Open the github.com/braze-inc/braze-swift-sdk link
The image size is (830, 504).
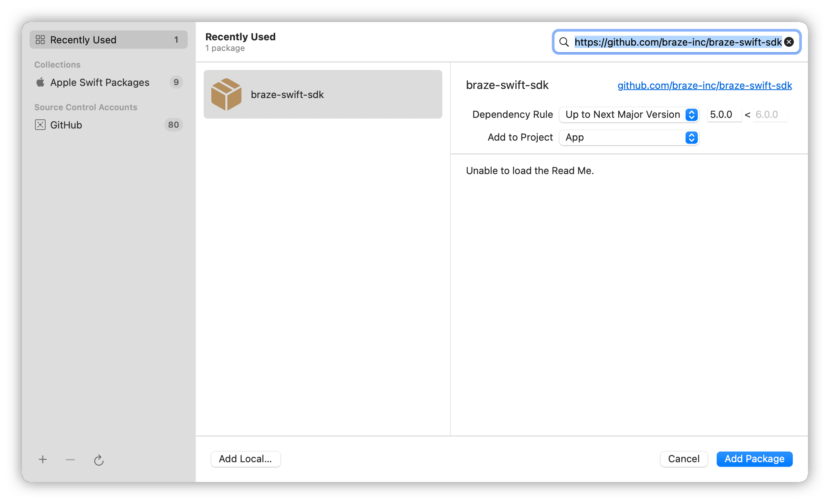click(x=705, y=86)
